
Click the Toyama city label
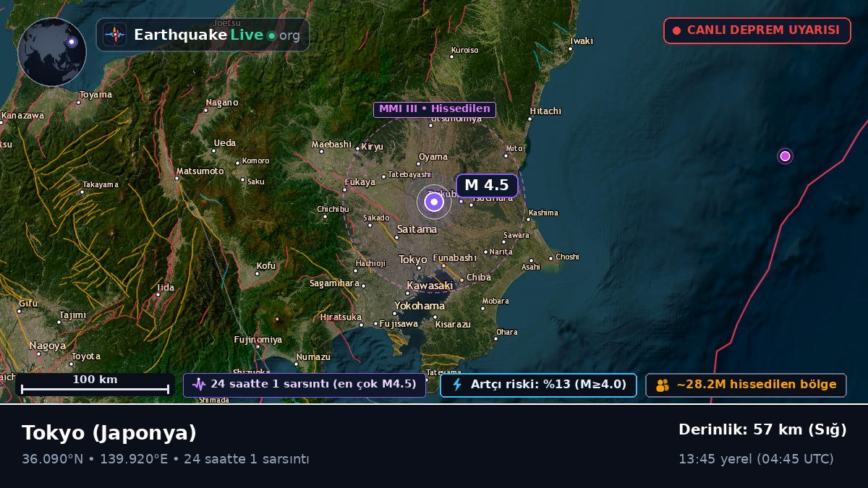(95, 95)
